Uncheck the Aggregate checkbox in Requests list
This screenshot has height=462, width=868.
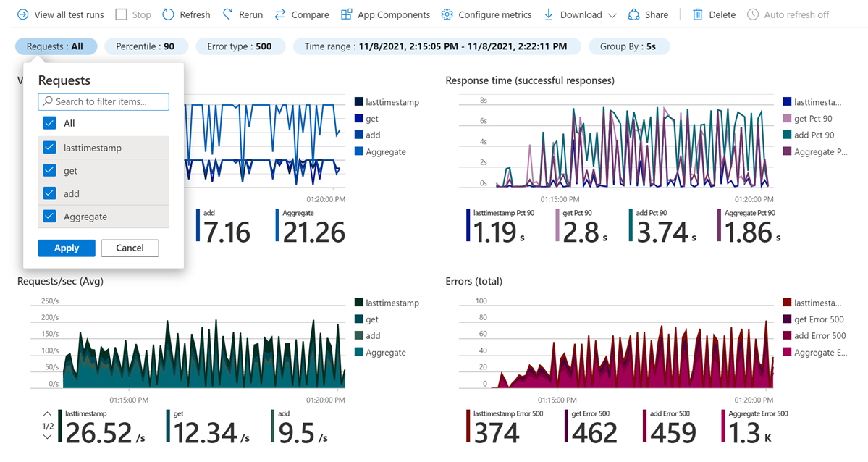49,217
